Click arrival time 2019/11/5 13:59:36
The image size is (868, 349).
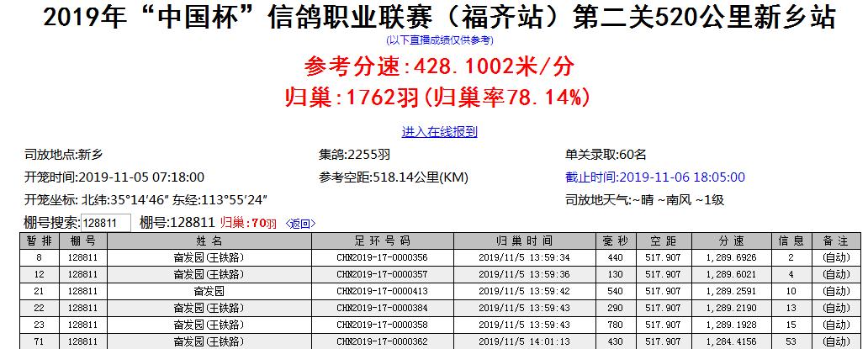(524, 274)
